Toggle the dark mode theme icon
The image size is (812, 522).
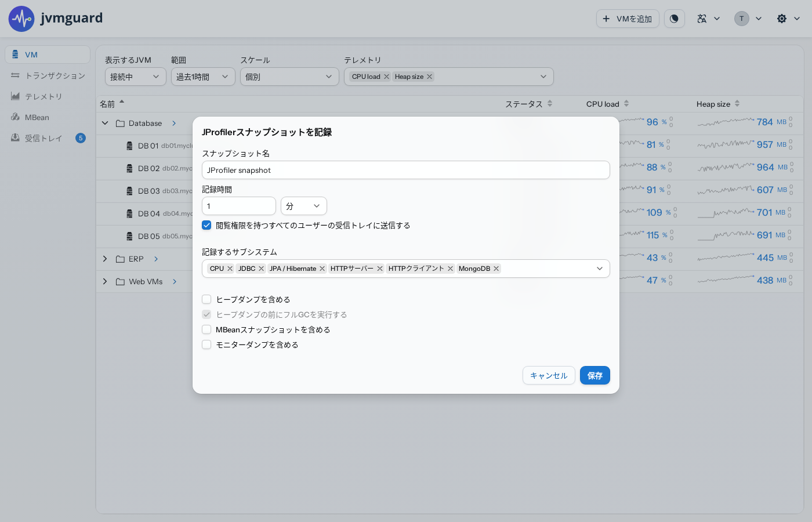click(674, 19)
